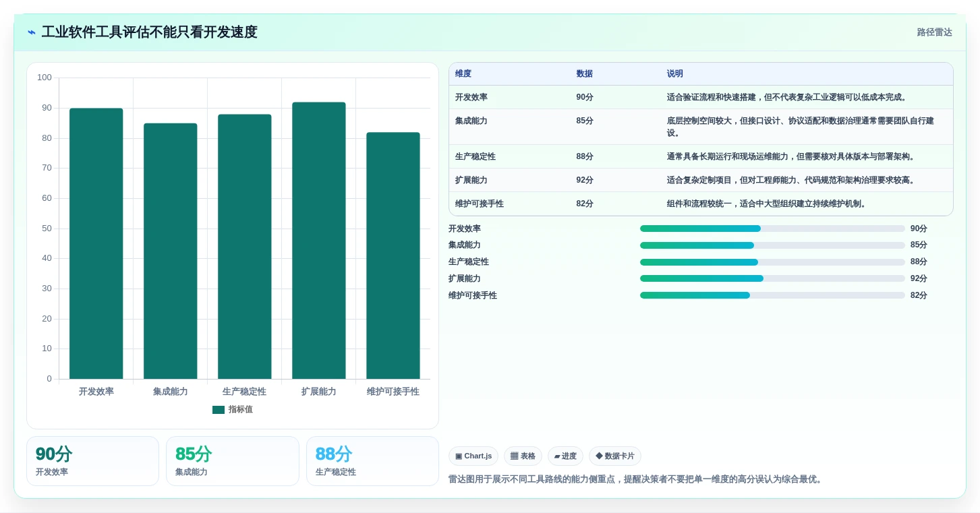
Task: Open the 85分 集成能力 data card
Action: 233,461
